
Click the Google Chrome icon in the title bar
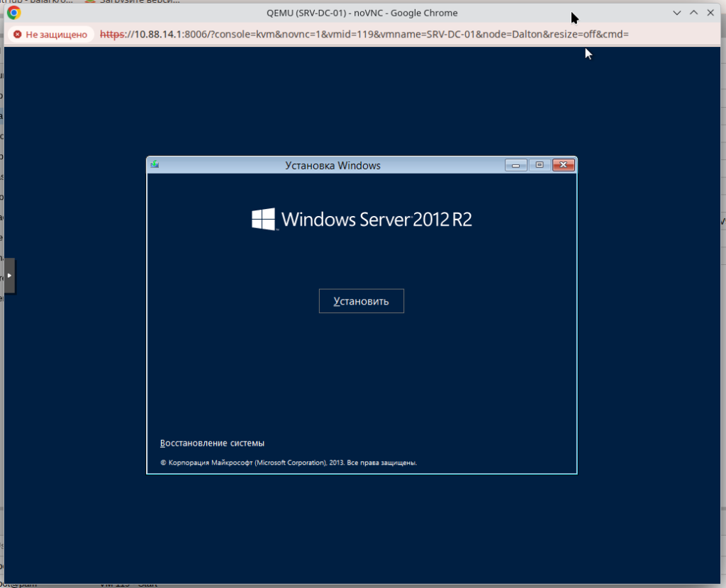click(13, 13)
